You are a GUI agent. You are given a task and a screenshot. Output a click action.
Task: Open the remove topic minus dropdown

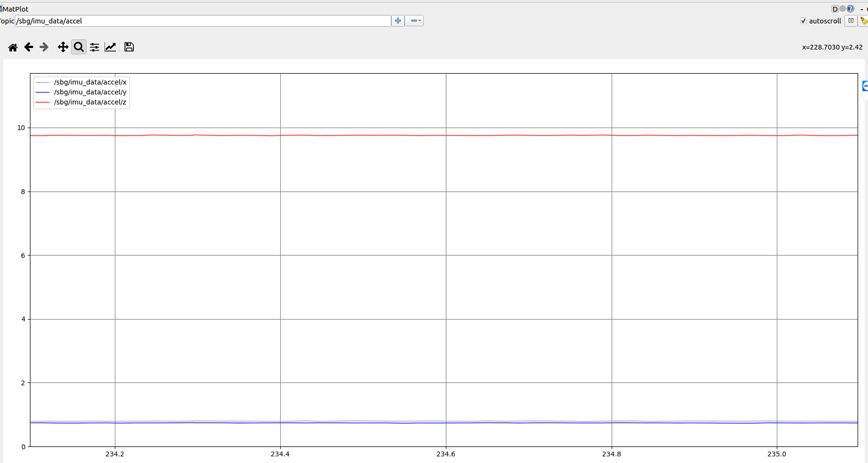click(414, 21)
